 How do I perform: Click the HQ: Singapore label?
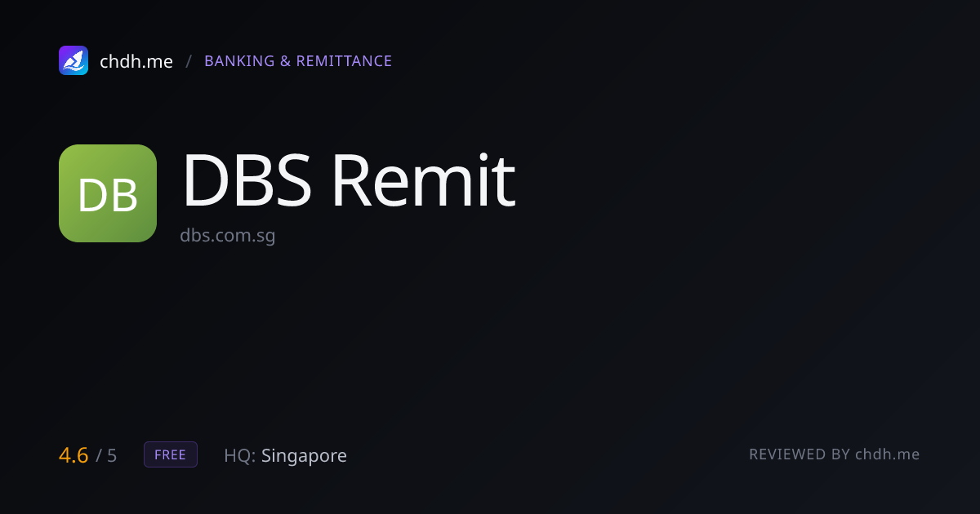[285, 455]
